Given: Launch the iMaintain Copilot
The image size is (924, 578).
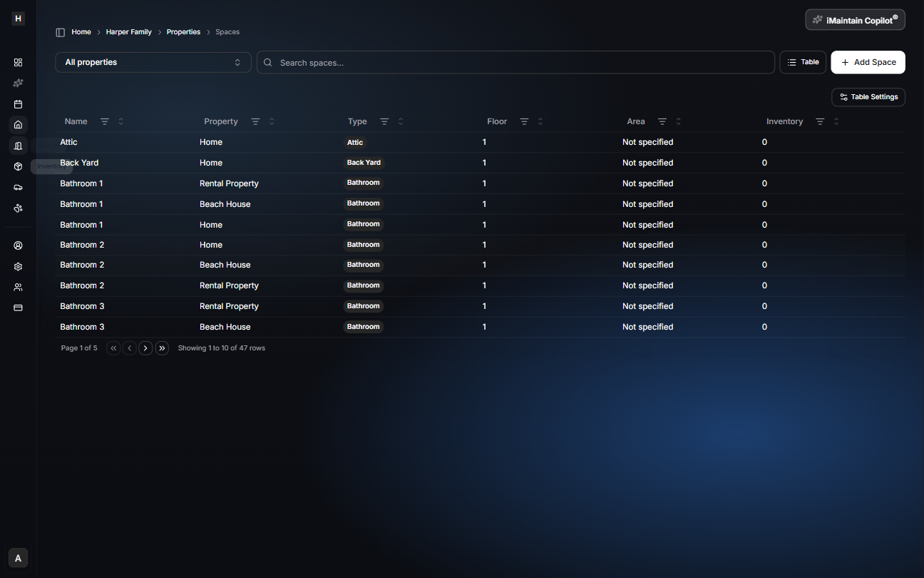Looking at the screenshot, I should coord(855,19).
